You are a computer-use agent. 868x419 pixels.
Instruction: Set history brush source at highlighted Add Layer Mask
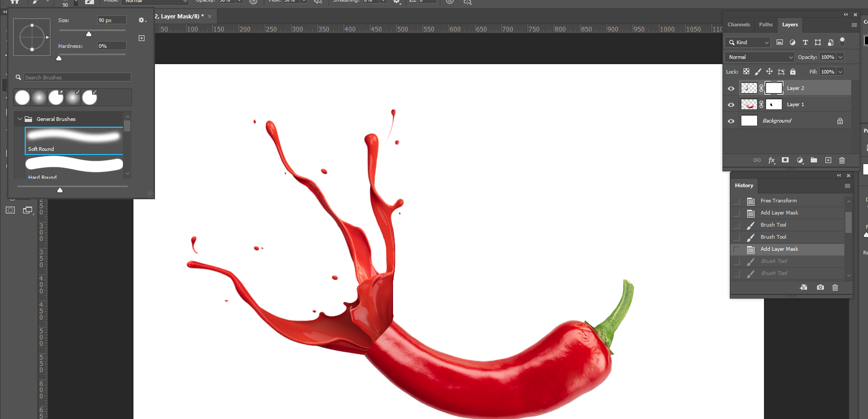(737, 249)
